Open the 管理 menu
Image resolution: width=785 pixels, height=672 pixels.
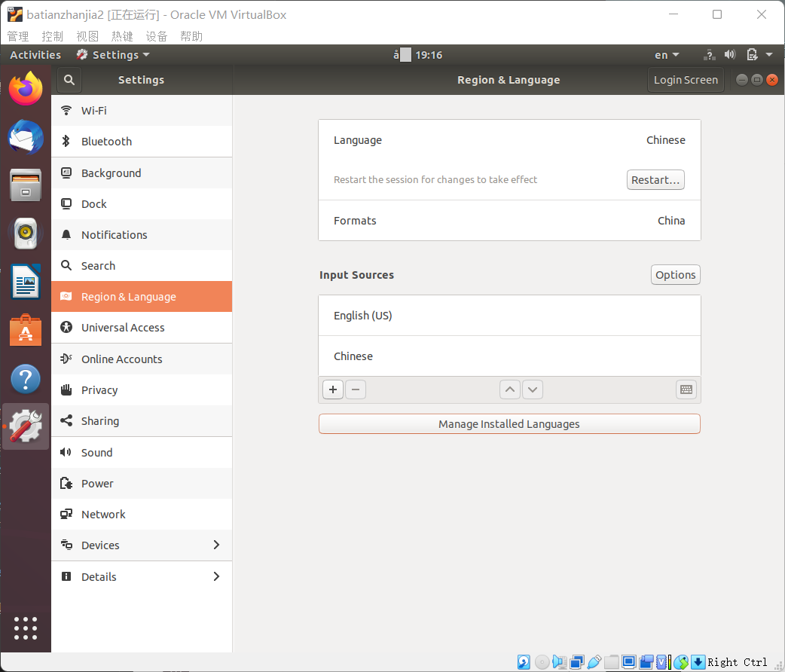tap(18, 37)
